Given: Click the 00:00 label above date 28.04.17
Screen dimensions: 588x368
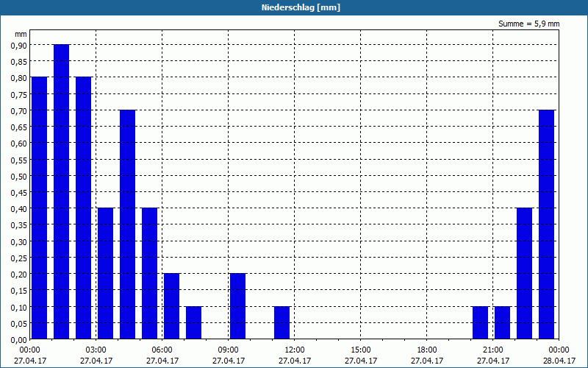Looking at the screenshot, I should pos(559,350).
